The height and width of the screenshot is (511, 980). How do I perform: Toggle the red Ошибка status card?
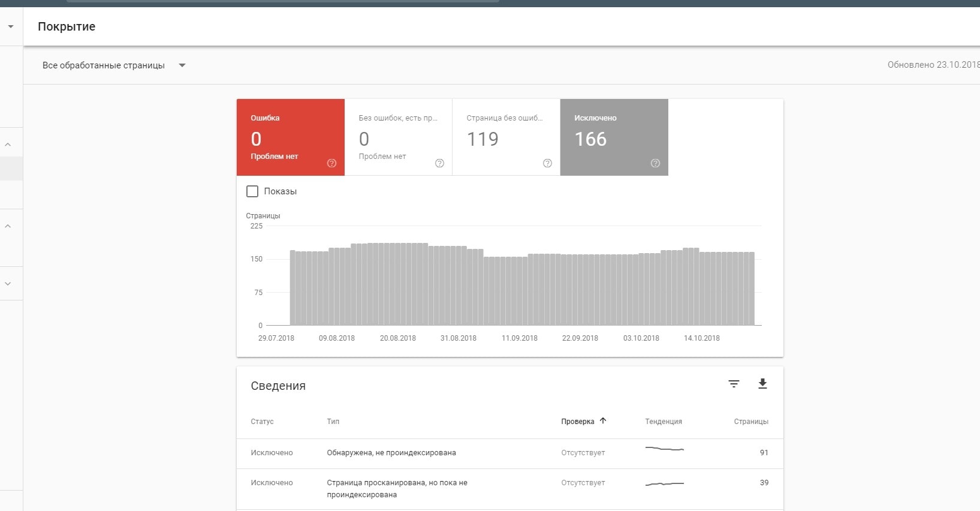(x=290, y=137)
